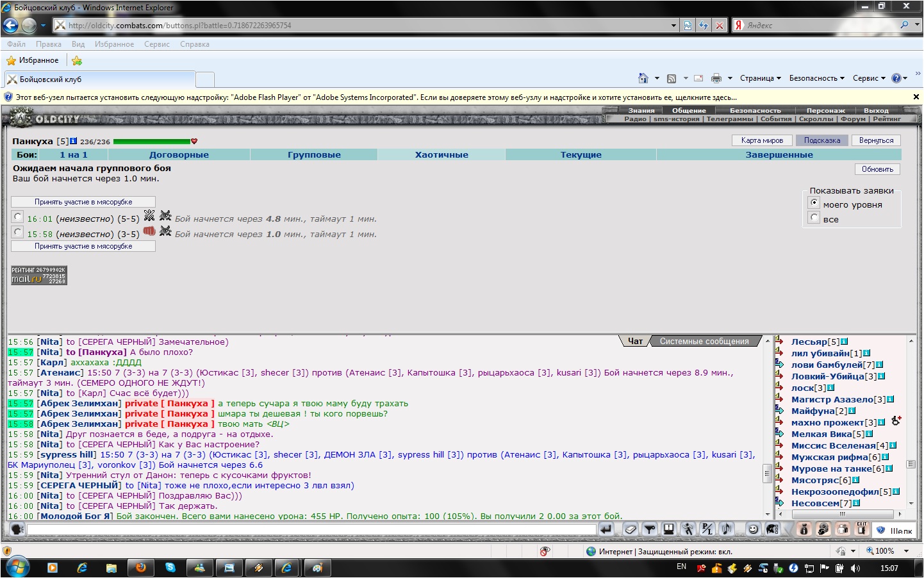
Task: Click the info icon next to Панкуха [5]
Action: point(74,141)
